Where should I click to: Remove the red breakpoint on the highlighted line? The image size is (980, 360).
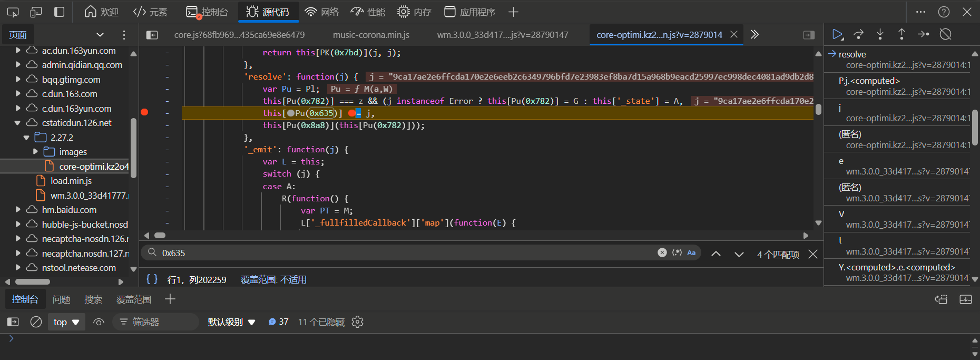(x=144, y=112)
